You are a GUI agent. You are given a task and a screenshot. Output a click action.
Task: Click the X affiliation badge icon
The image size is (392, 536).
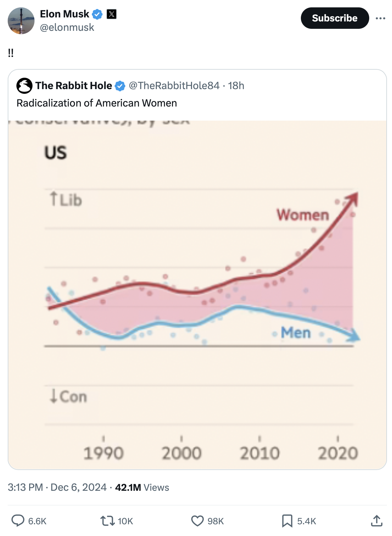112,14
